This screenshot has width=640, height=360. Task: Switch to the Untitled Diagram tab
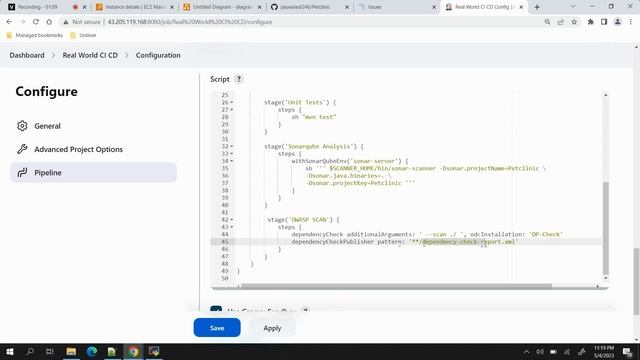[x=222, y=7]
